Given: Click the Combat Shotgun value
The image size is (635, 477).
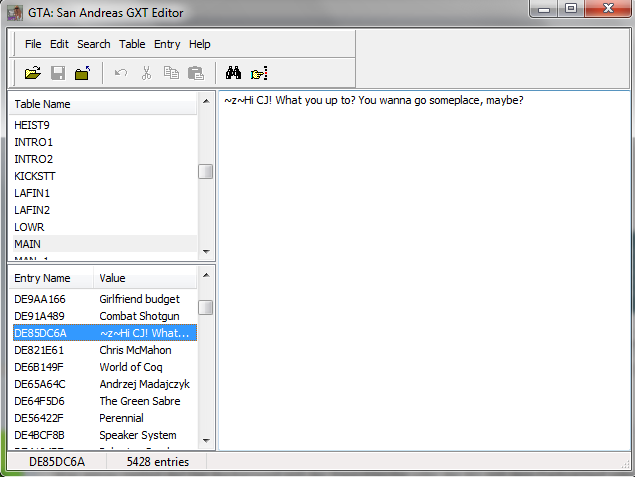Looking at the screenshot, I should (139, 316).
